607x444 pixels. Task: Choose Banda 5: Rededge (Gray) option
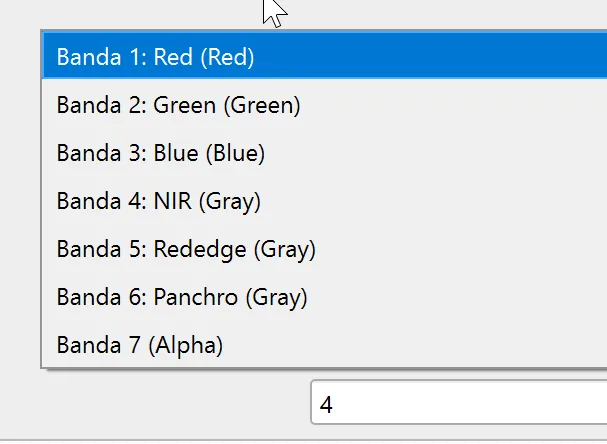[325, 249]
